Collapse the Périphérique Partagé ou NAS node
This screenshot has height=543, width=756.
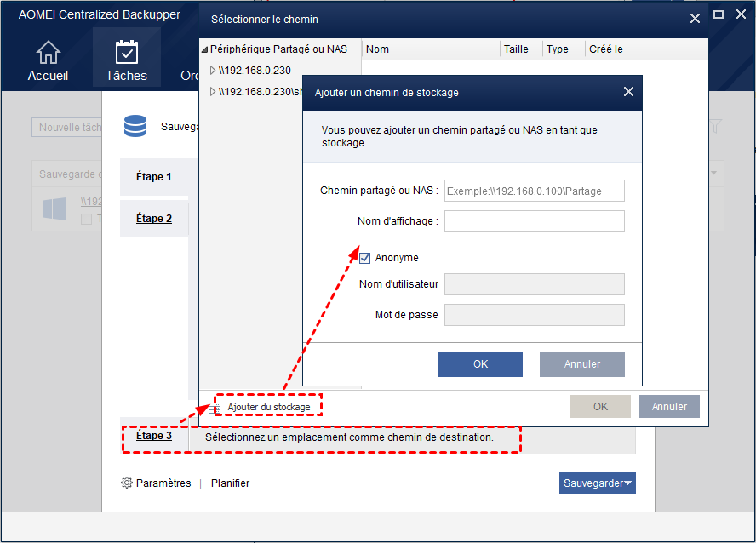point(205,49)
